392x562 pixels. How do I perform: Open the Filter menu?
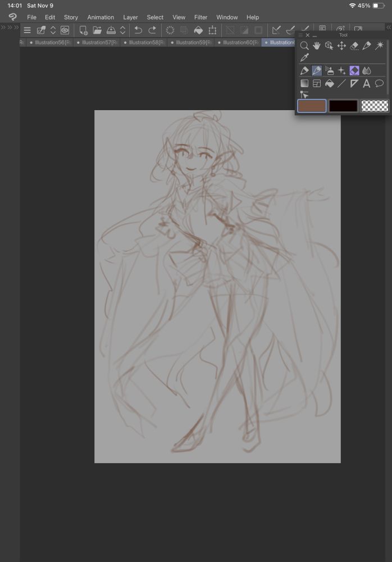[x=200, y=17]
